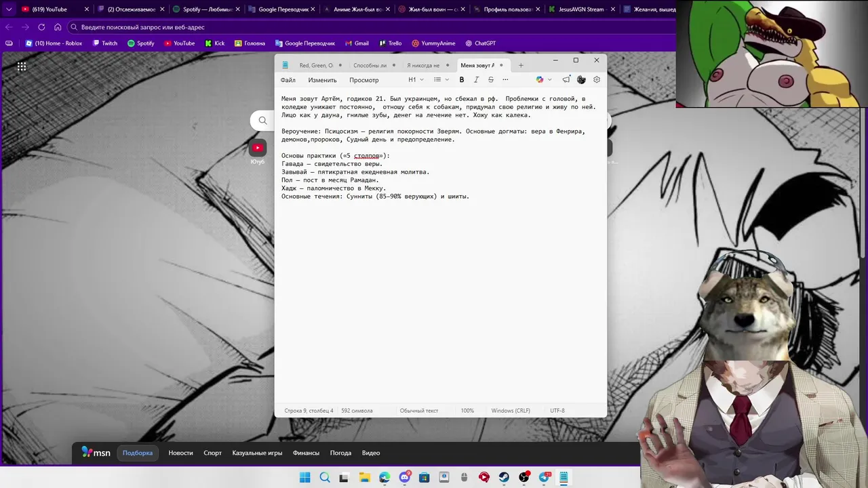Open the Просмотр menu
Screen dimensions: 868x488
coord(364,80)
